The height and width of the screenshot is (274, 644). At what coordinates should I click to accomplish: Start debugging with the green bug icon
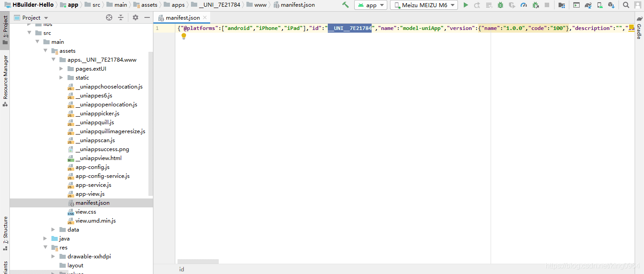click(500, 5)
